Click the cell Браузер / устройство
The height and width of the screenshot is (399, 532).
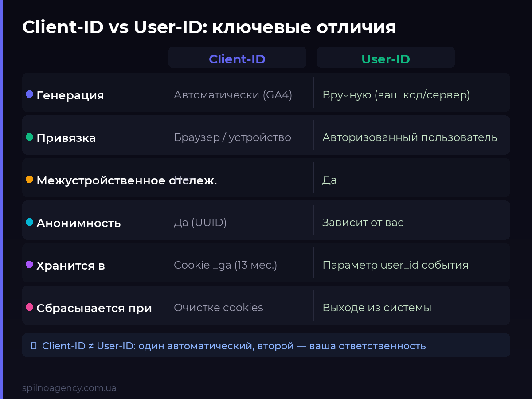pyautogui.click(x=232, y=137)
